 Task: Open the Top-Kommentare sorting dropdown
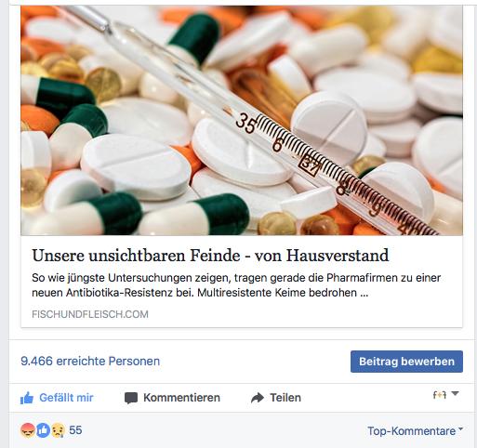[415, 430]
